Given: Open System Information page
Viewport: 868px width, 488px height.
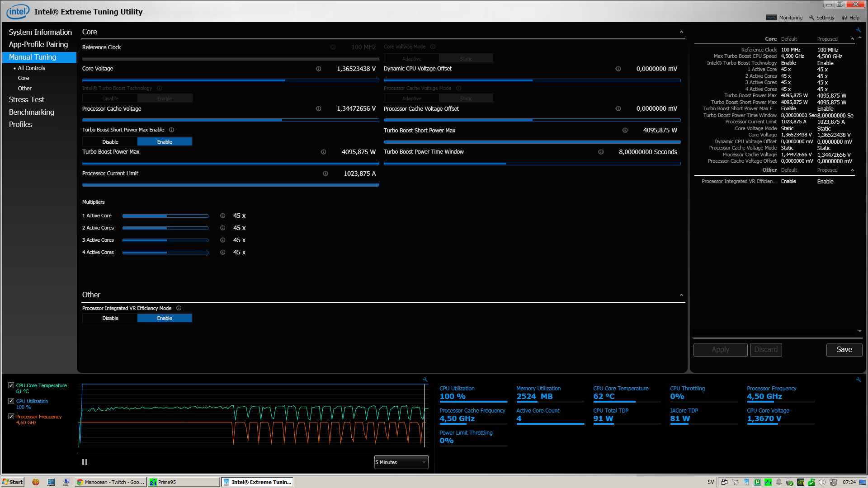Looking at the screenshot, I should click(40, 32).
